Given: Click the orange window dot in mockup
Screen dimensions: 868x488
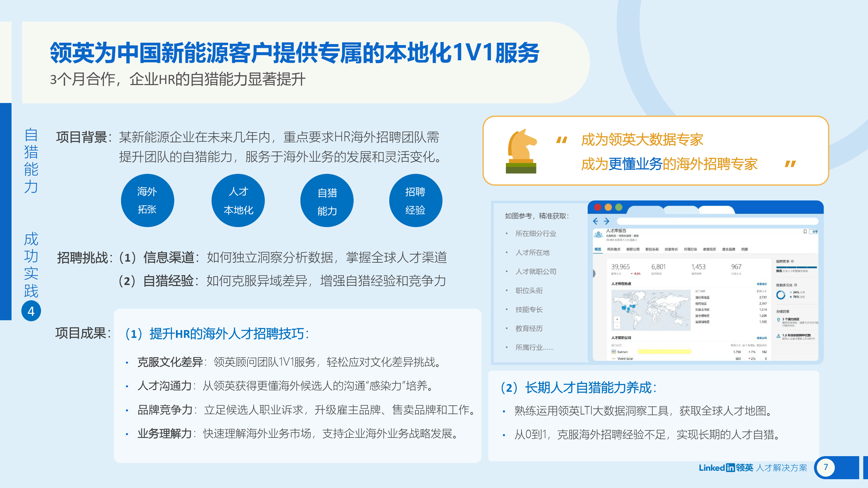Looking at the screenshot, I should [x=608, y=207].
